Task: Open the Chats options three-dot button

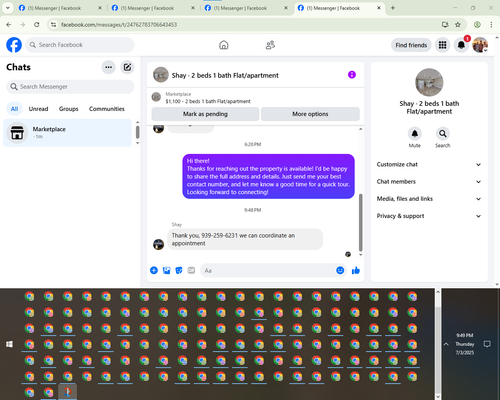Action: 108,67
